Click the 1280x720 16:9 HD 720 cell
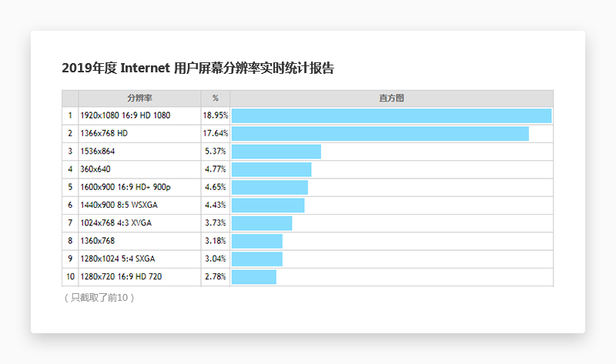Image resolution: width=616 pixels, height=364 pixels. pyautogui.click(x=121, y=276)
